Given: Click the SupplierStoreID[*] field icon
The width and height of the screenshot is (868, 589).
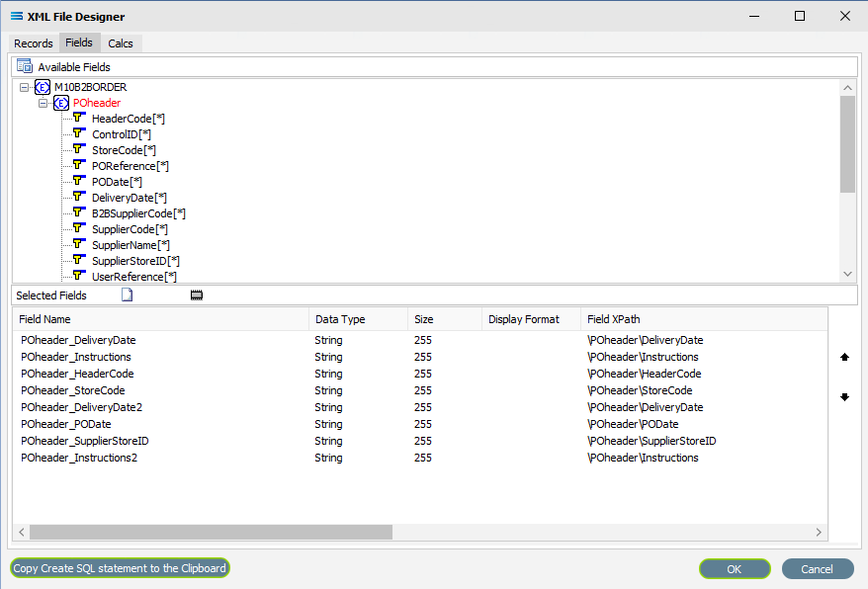Looking at the screenshot, I should [79, 260].
